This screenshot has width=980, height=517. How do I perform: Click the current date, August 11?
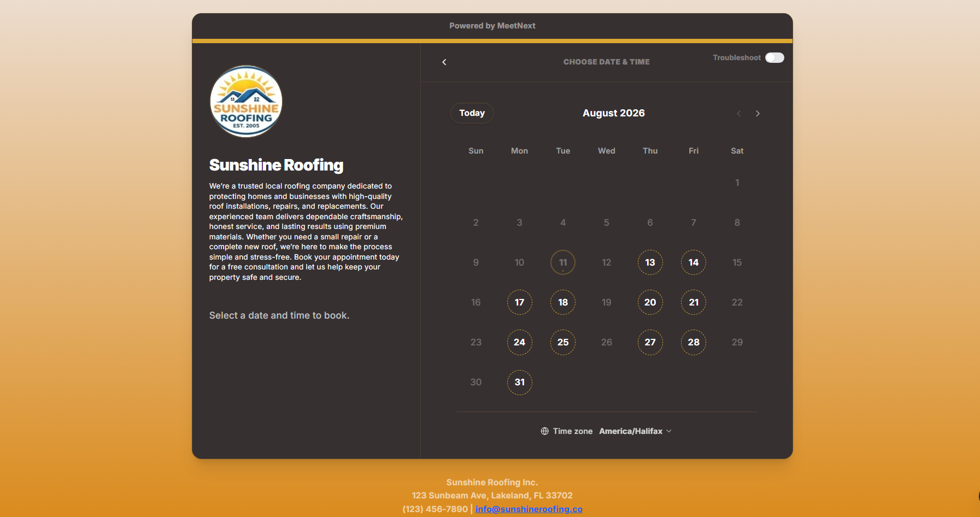pos(563,262)
